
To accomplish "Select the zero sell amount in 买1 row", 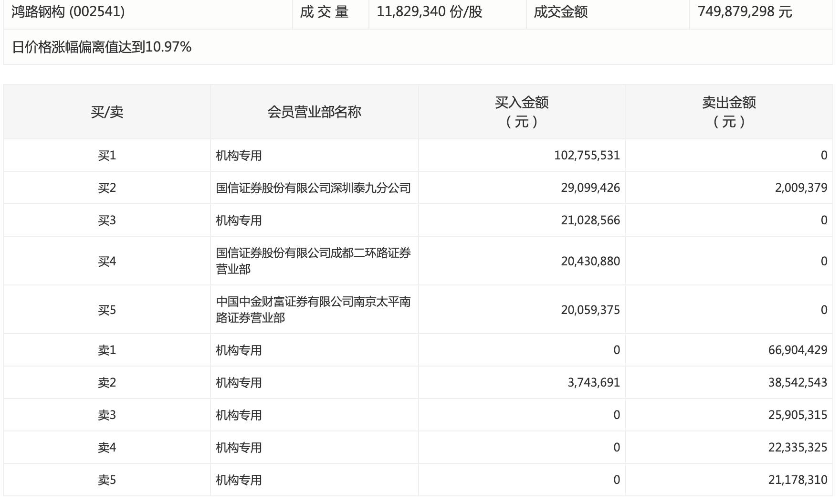I will (824, 156).
